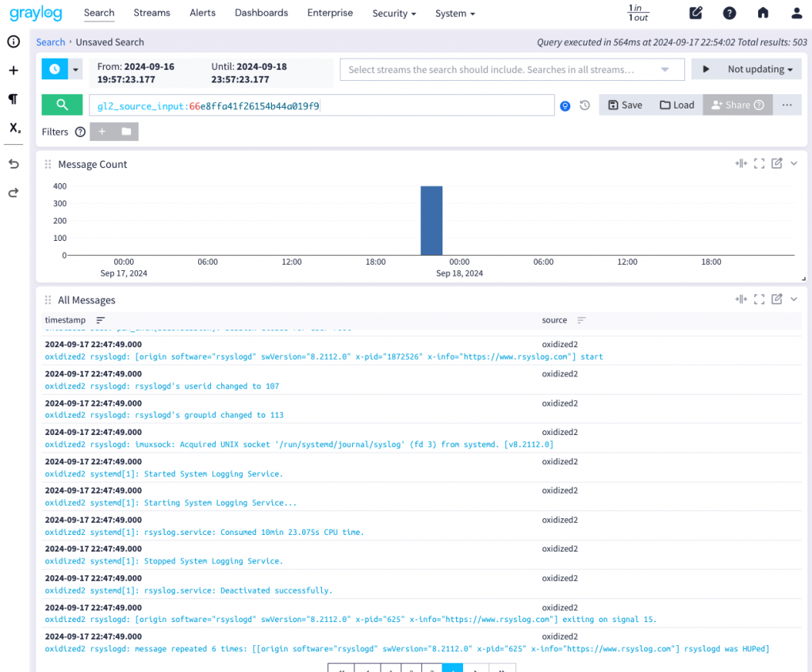The width and height of the screenshot is (812, 672).
Task: Stretch the All Messages widget width icon
Action: [x=741, y=300]
